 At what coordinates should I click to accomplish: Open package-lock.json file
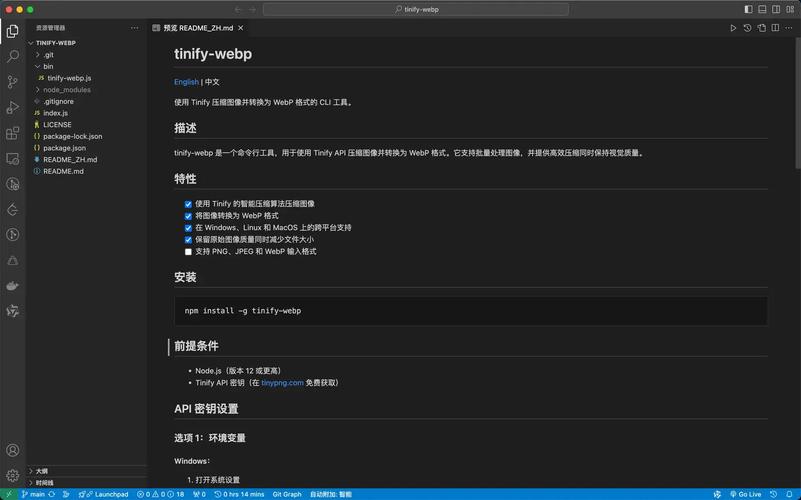[87, 136]
